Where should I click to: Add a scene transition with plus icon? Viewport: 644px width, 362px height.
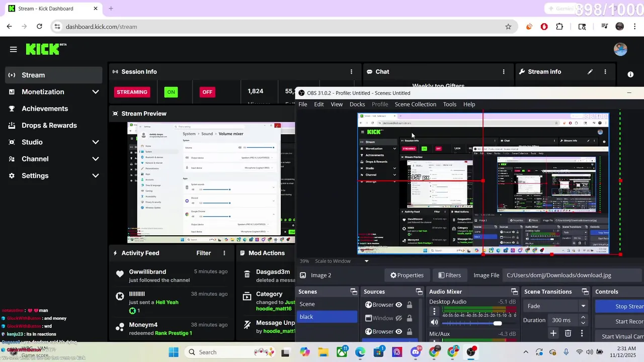coord(553,333)
